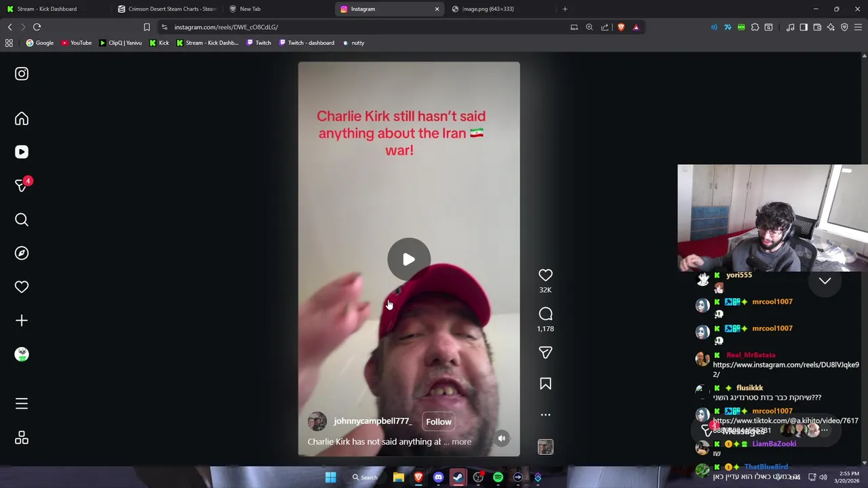Open Reels from the sidebar
Viewport: 868px width, 488px height.
[x=22, y=152]
